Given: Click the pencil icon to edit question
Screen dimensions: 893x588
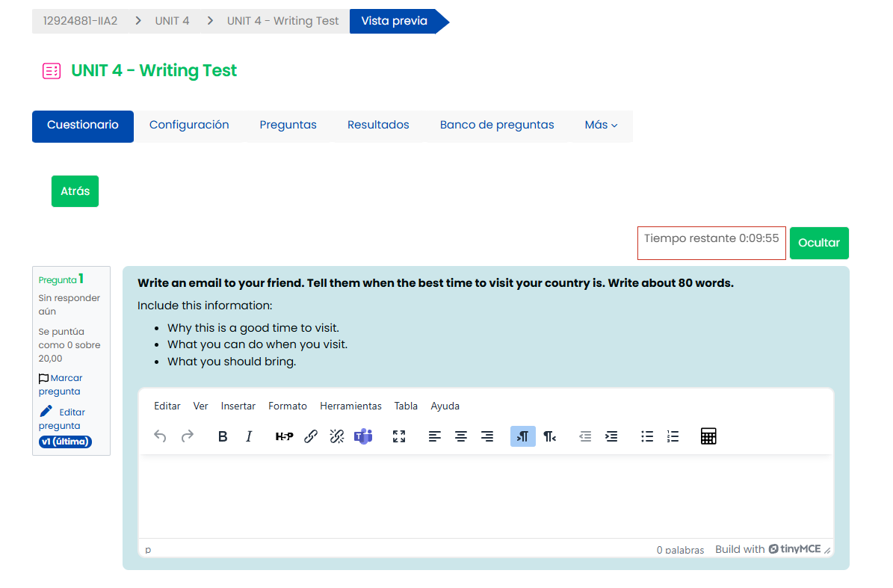Looking at the screenshot, I should pos(46,411).
